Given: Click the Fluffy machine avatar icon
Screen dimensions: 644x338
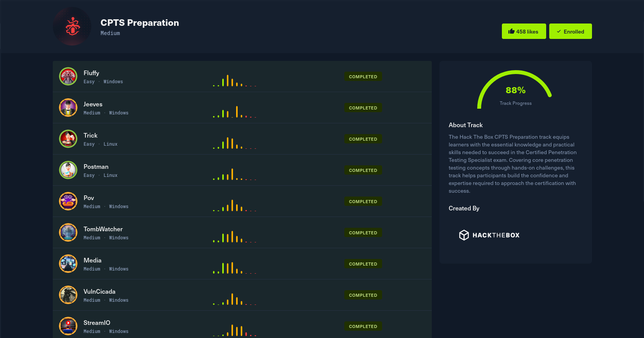Looking at the screenshot, I should tap(68, 76).
